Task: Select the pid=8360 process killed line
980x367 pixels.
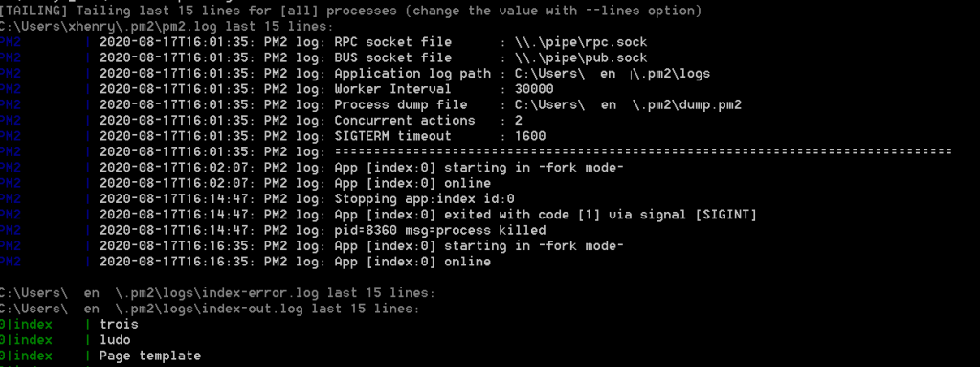Action: (323, 231)
